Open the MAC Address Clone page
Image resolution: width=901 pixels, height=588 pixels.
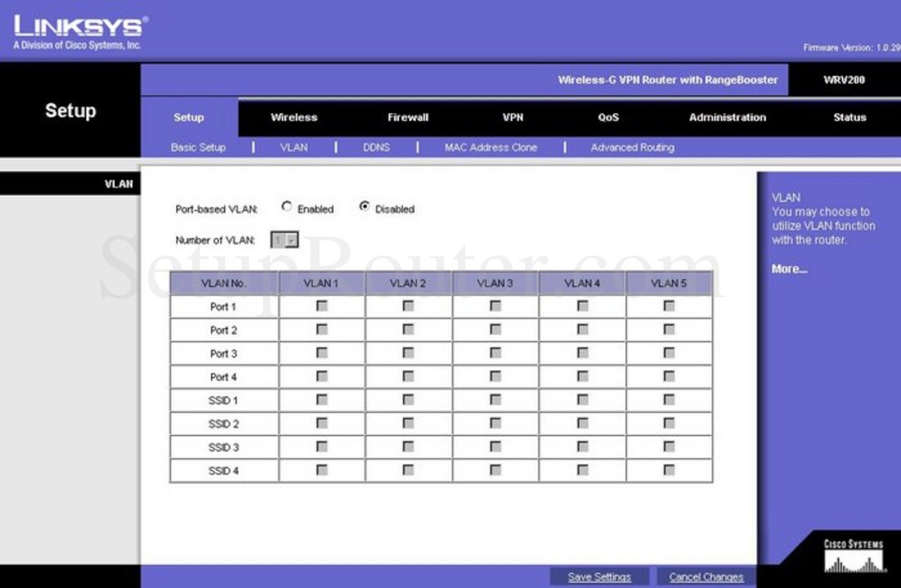491,147
